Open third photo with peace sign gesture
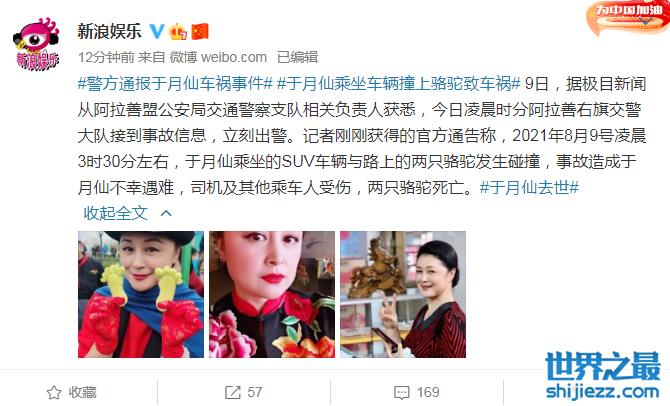Screen dimensions: 670x406 403,294
